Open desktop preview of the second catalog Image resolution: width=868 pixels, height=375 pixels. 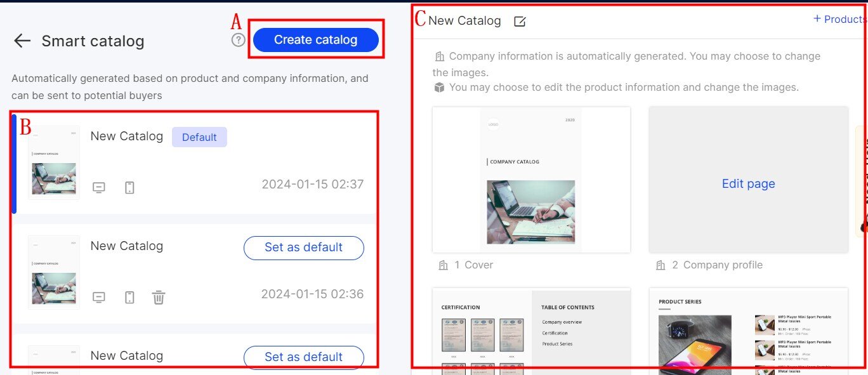99,298
